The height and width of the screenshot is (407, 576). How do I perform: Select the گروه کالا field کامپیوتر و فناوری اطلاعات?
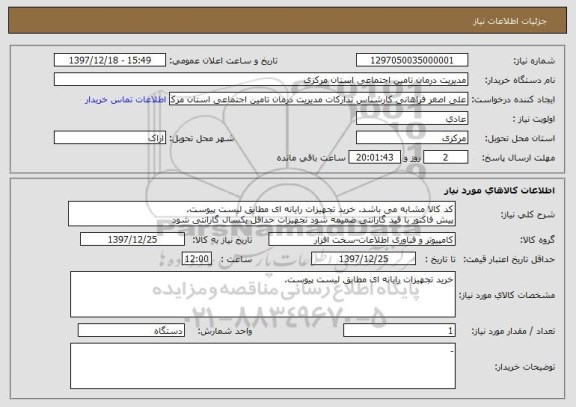[362, 239]
